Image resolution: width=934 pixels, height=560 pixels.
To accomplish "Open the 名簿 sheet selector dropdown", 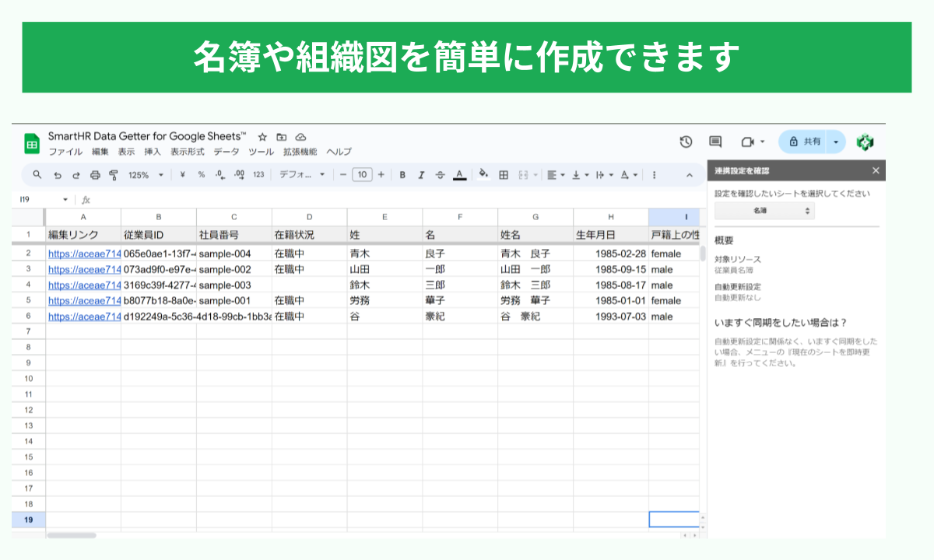I will tap(764, 211).
